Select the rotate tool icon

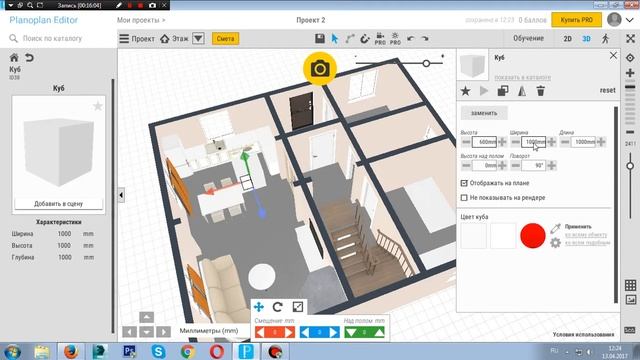tap(278, 307)
